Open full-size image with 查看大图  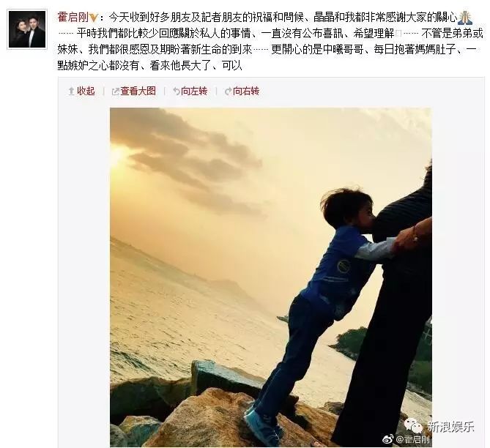coord(138,92)
